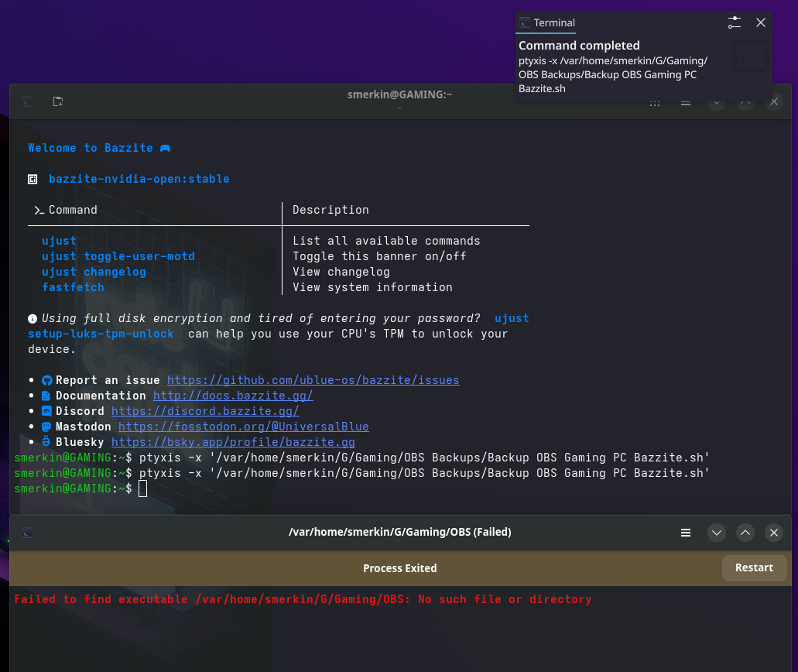This screenshot has width=798, height=672.
Task: Open the Discord invite link
Action: [x=205, y=411]
